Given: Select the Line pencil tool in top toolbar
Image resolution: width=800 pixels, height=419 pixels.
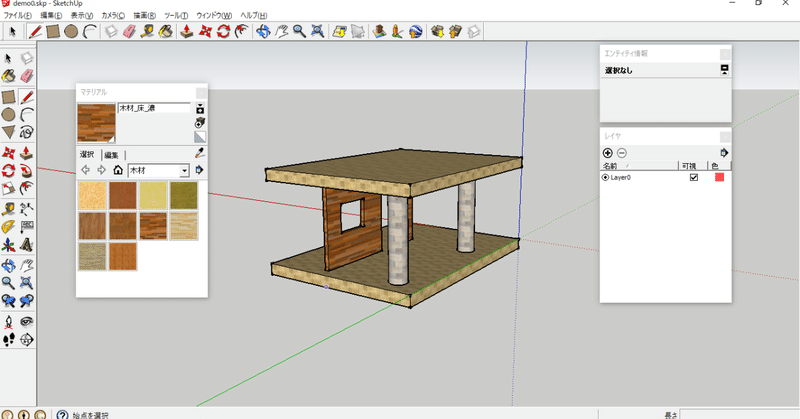Looking at the screenshot, I should pos(35,32).
